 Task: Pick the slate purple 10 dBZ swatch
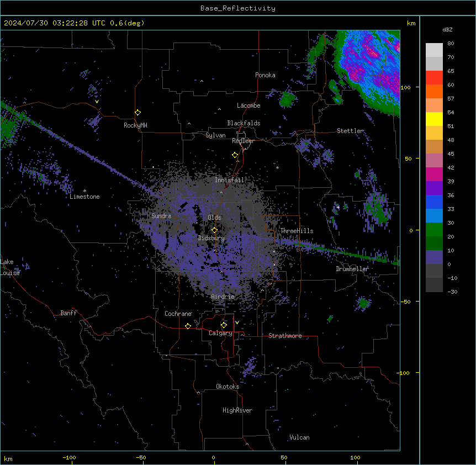tap(434, 257)
